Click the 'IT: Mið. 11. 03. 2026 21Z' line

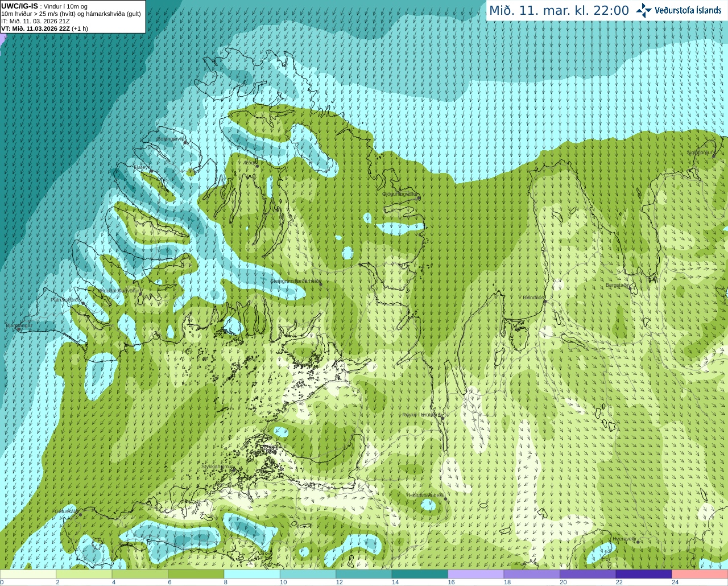[35, 21]
